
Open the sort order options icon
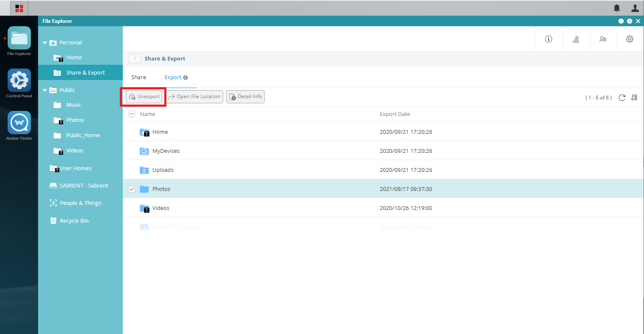click(x=634, y=97)
